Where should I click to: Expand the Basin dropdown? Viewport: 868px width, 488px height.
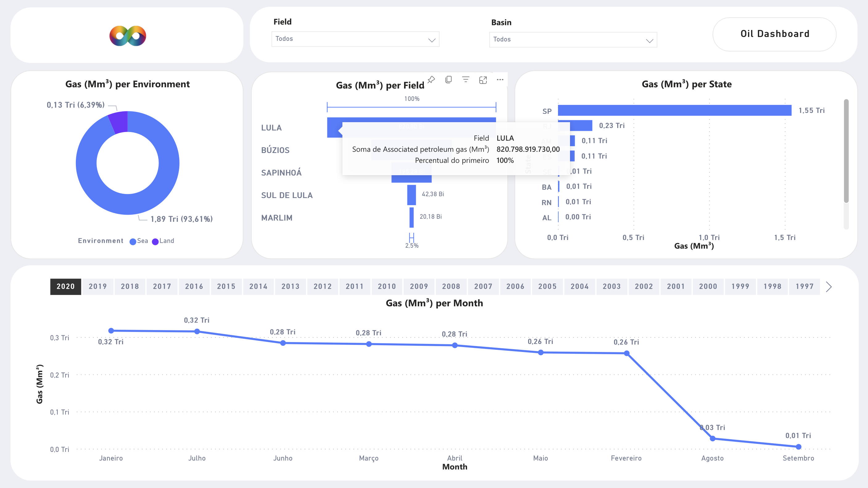click(573, 40)
